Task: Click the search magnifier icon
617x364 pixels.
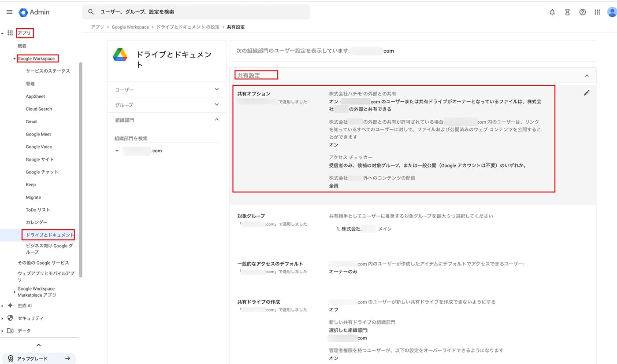Action: pos(91,12)
